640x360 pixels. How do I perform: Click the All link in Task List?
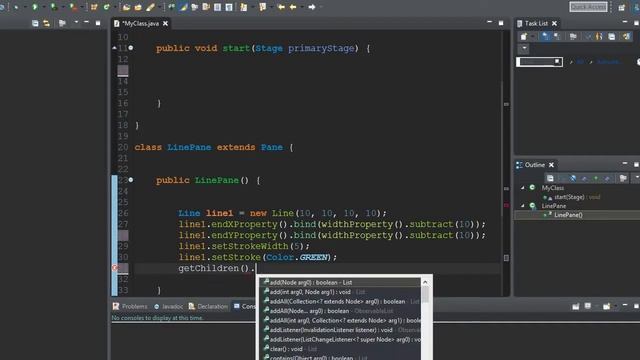tap(580, 62)
